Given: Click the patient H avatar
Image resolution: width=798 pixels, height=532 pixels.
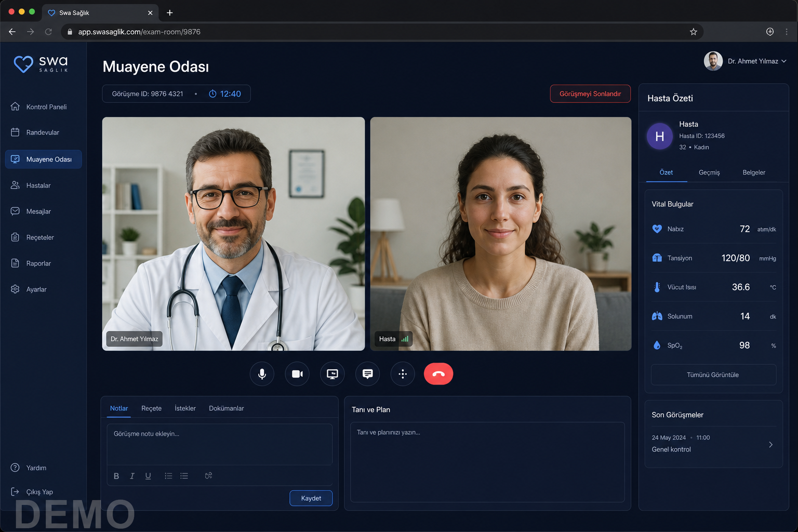Looking at the screenshot, I should (660, 136).
